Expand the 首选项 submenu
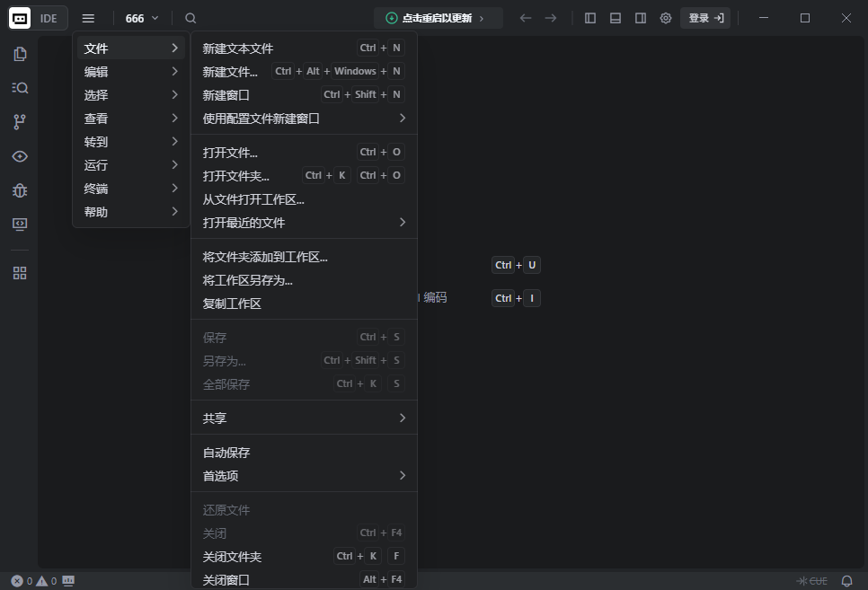 [x=304, y=475]
